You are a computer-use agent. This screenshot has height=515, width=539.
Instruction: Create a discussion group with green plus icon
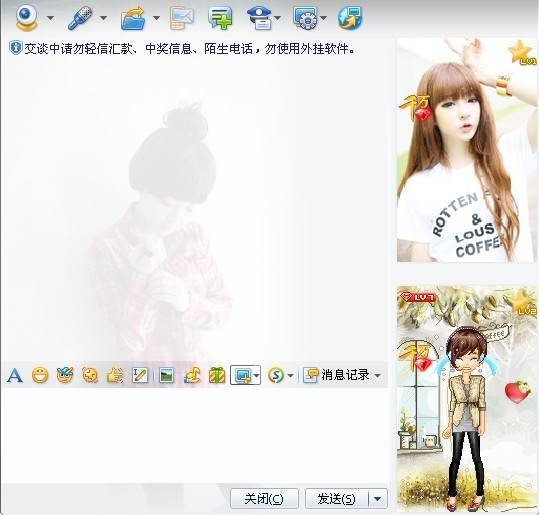[x=220, y=18]
